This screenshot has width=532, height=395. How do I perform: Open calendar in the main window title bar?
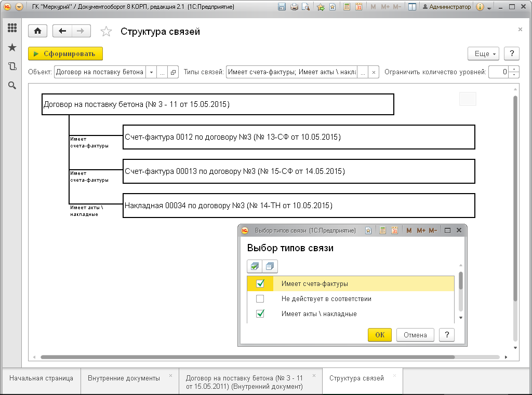pos(358,7)
